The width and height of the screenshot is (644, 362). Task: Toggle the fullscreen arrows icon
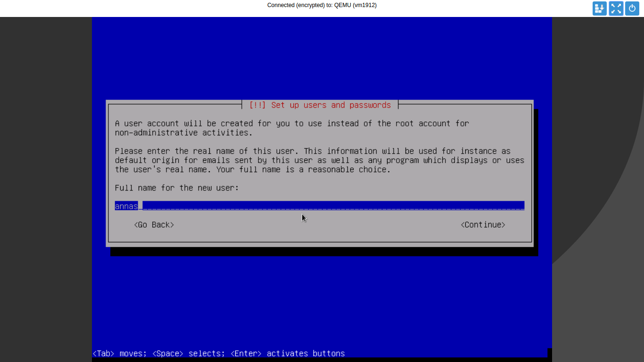(616, 8)
